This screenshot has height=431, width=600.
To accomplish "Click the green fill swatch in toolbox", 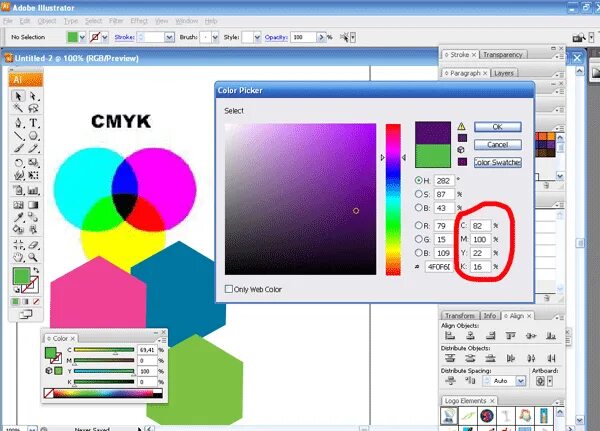I will point(21,276).
